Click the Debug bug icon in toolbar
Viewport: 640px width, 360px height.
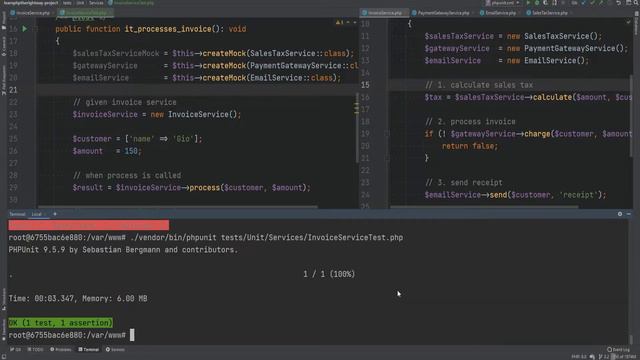pyautogui.click(x=537, y=3)
